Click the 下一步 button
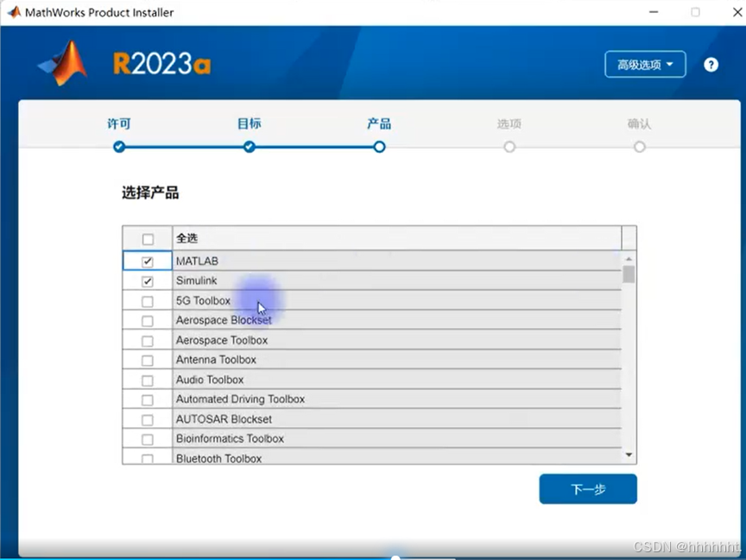The width and height of the screenshot is (746, 560). tap(588, 488)
